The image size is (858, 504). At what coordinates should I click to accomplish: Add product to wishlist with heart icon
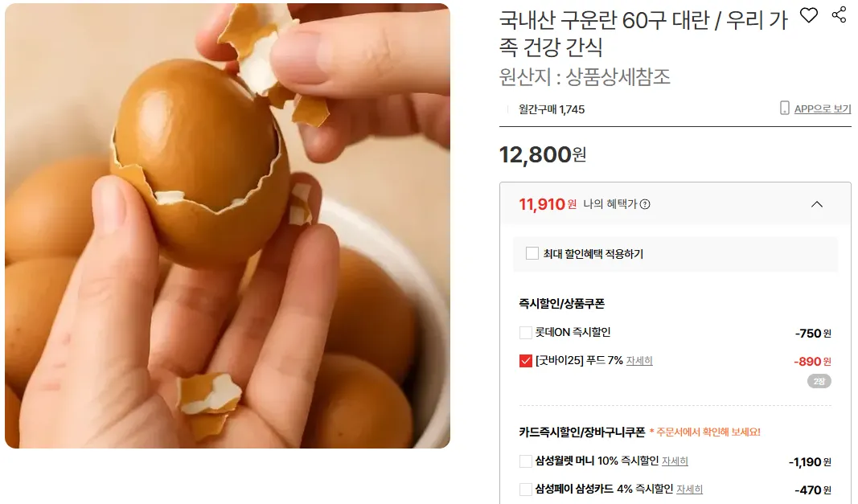(x=809, y=15)
